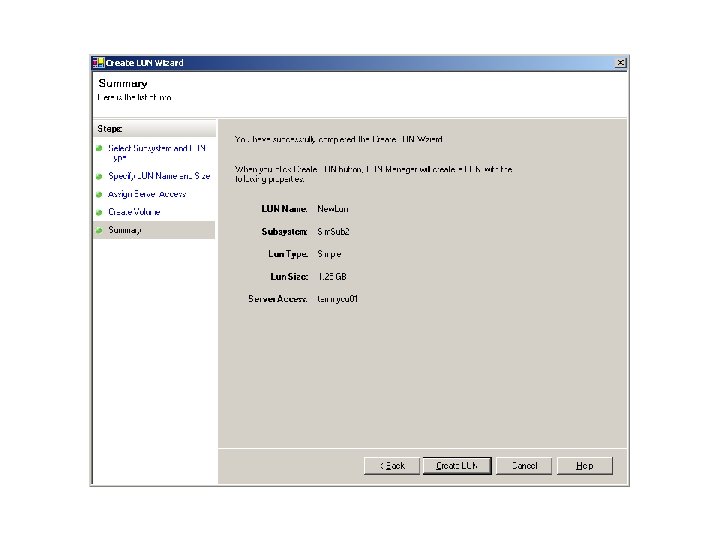
Task: Select the 'Specify LUN Name and Size' step
Action: click(159, 176)
